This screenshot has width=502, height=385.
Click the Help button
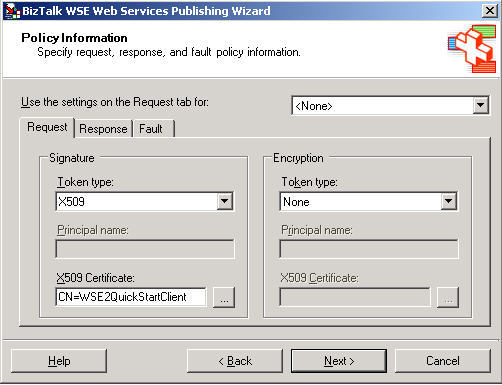(59, 361)
